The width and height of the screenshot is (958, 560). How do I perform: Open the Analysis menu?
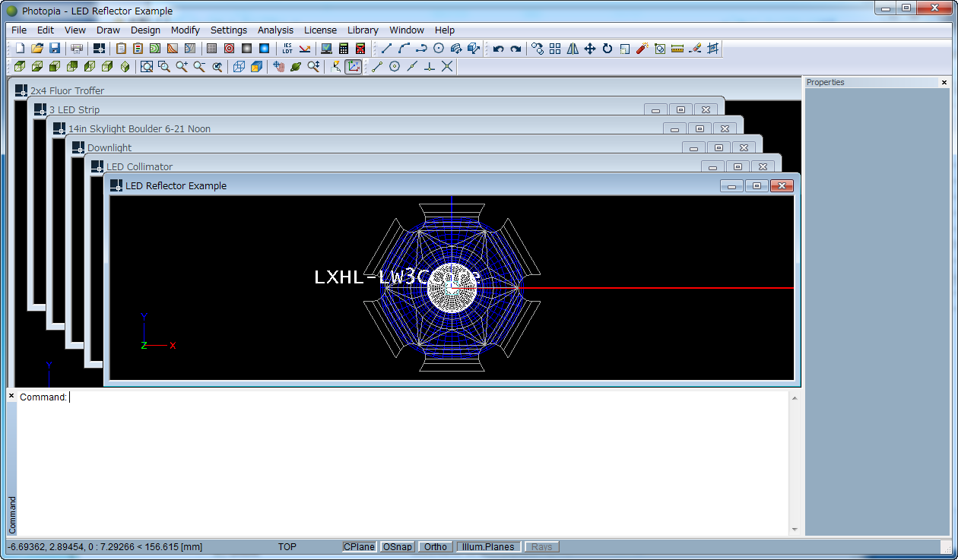(275, 30)
